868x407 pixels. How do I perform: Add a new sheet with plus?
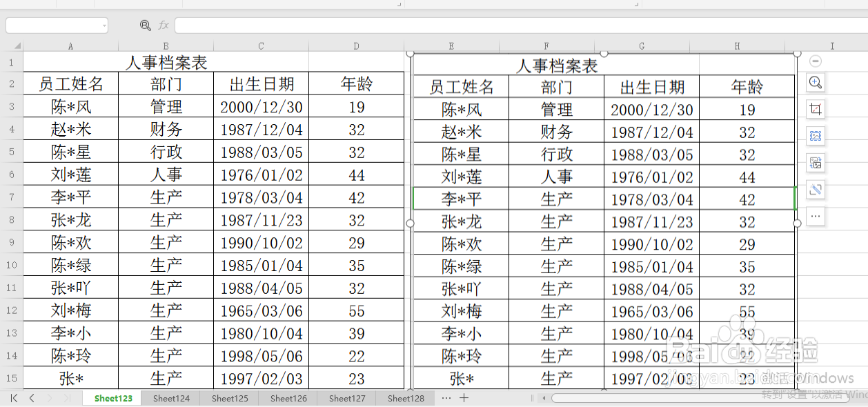(464, 398)
